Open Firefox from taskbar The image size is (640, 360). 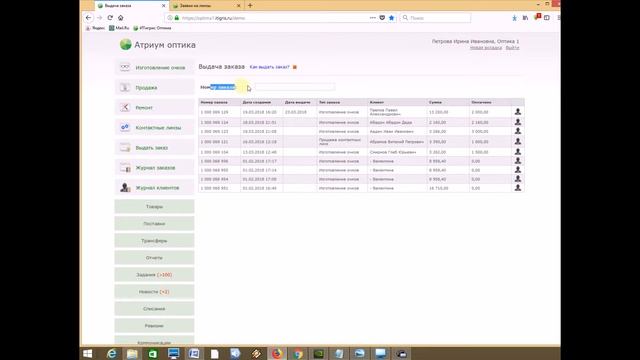(277, 353)
